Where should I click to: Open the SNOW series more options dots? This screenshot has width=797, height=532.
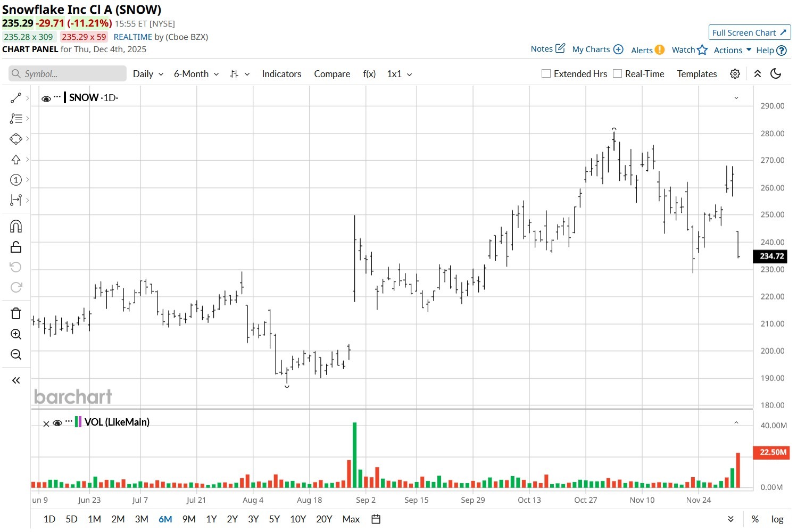click(x=57, y=97)
